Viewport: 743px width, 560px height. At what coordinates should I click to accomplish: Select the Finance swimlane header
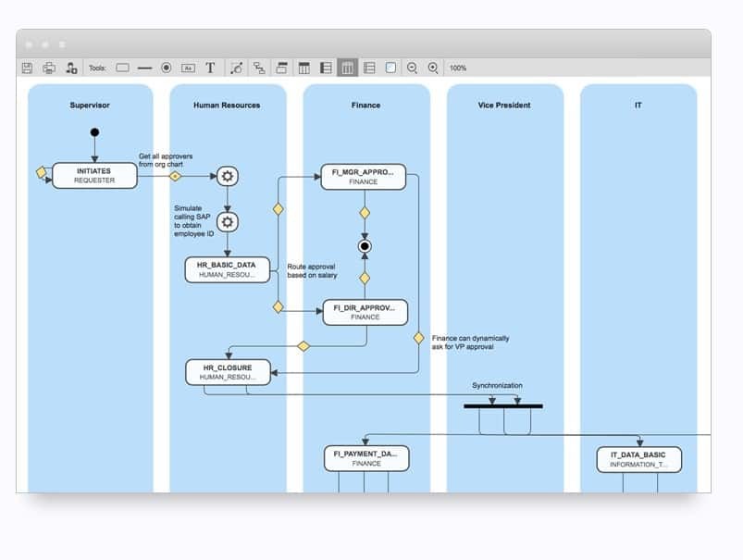pos(365,106)
